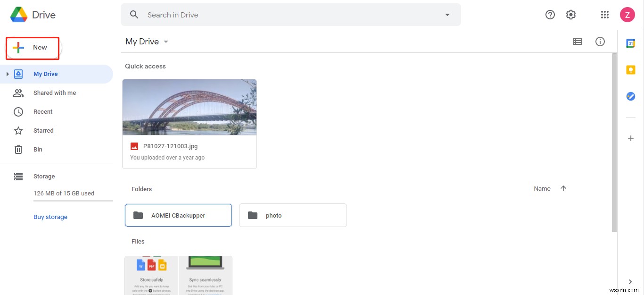Open the Settings gear icon

571,15
